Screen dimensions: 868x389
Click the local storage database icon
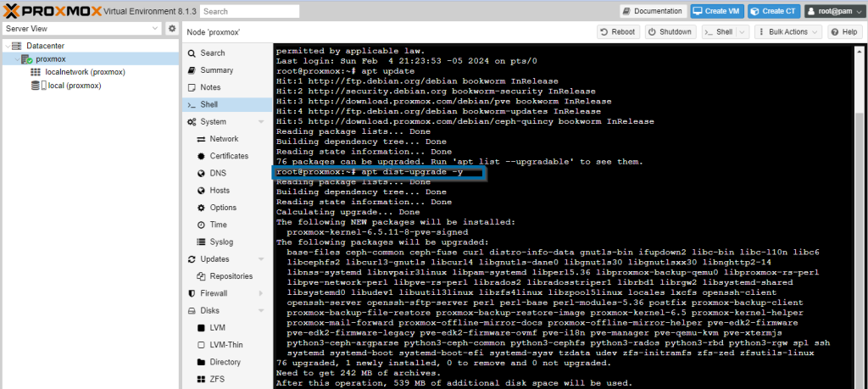point(36,86)
